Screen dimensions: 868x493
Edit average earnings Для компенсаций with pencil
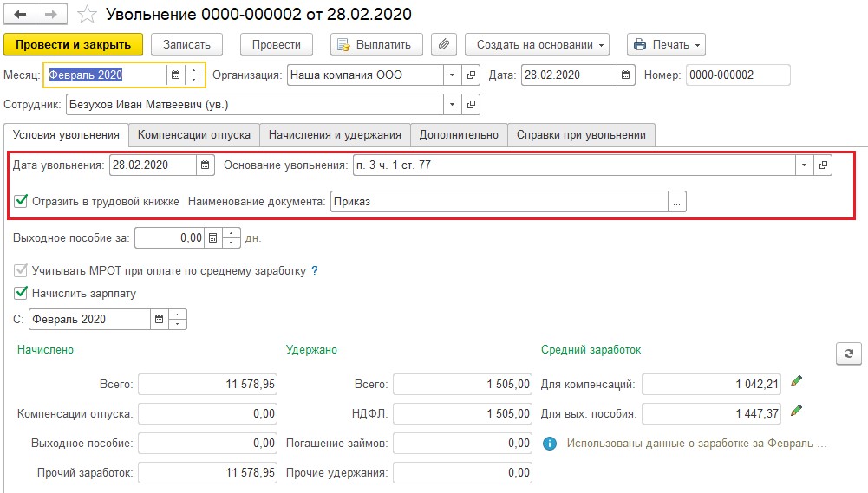[796, 381]
